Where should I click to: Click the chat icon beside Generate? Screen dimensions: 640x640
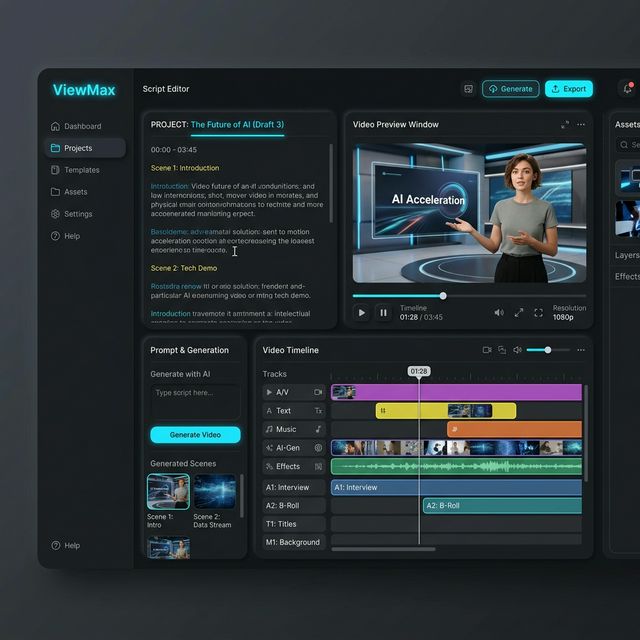click(x=469, y=89)
